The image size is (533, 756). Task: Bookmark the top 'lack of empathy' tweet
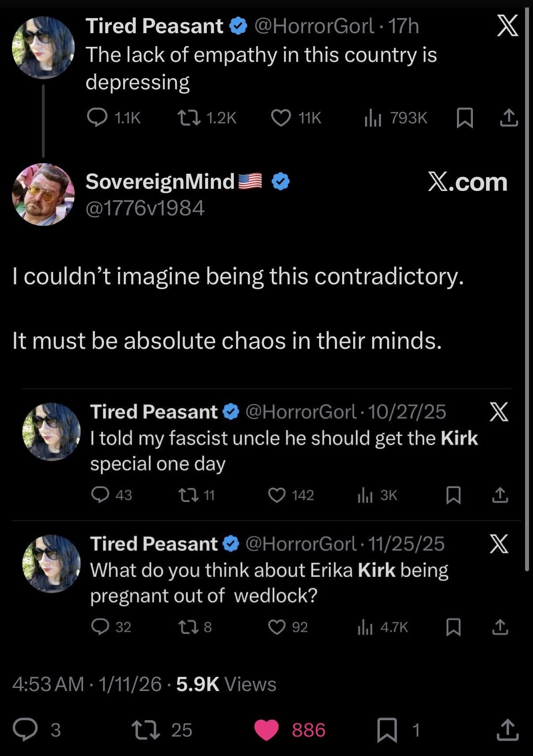pos(464,118)
